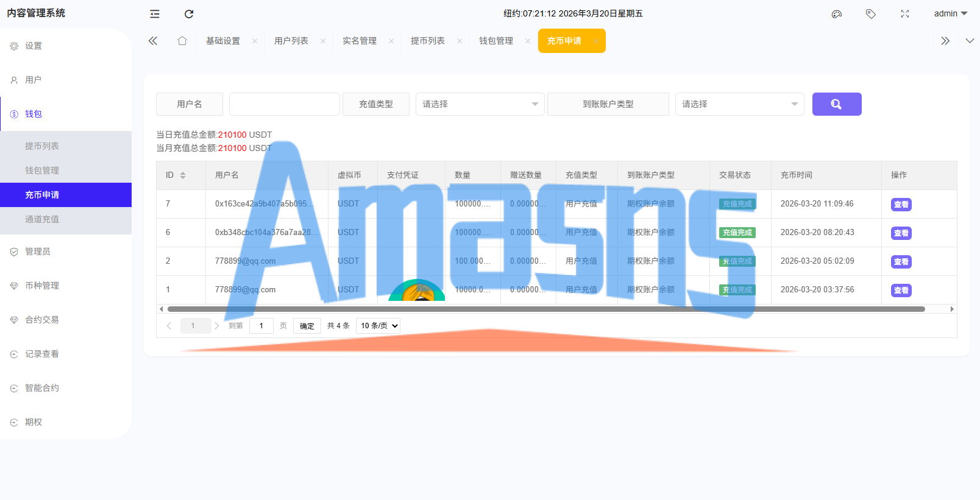Click 查看 for the 03:37:56 record
This screenshot has width=980, height=500.
[901, 290]
